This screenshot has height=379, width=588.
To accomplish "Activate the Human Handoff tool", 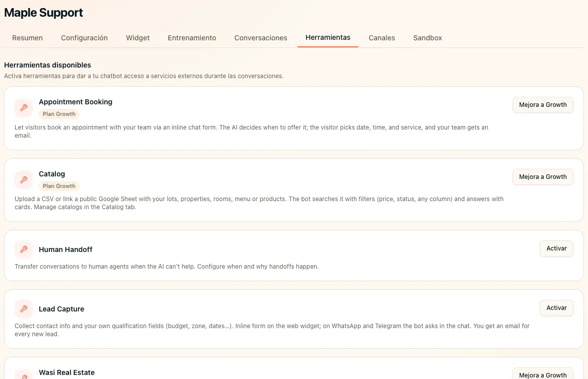I will click(x=556, y=248).
